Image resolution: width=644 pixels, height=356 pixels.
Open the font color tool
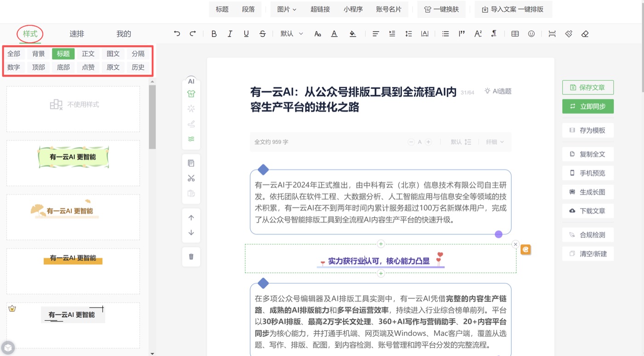coord(334,34)
